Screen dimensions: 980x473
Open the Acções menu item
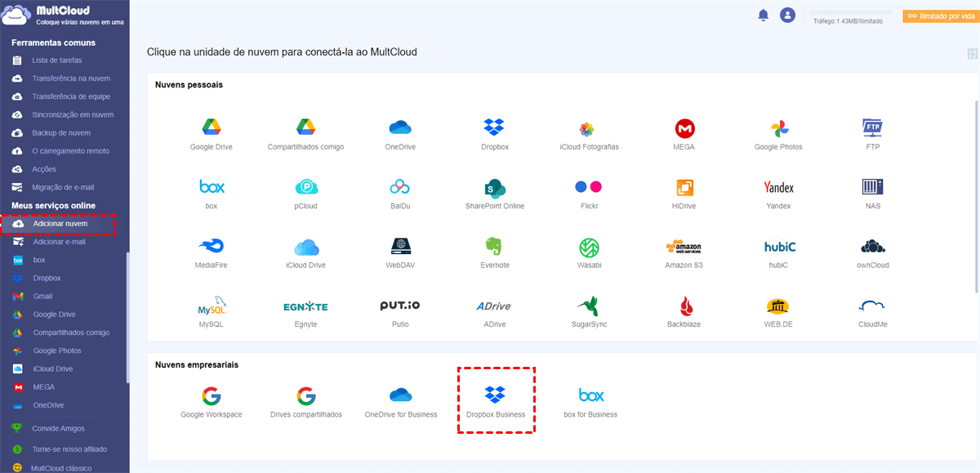click(44, 169)
